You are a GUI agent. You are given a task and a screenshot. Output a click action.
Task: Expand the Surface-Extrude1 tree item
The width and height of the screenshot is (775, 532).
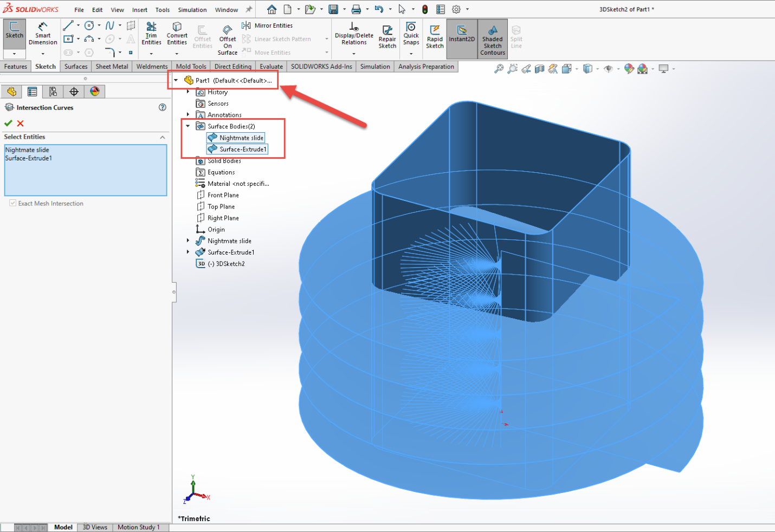click(188, 252)
